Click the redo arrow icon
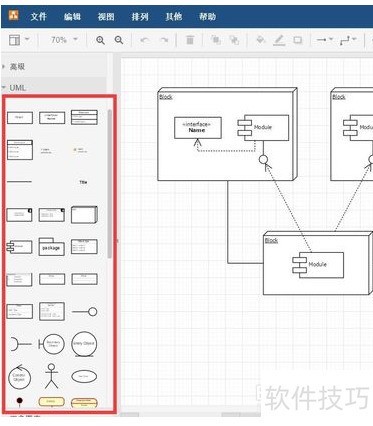 click(x=164, y=40)
